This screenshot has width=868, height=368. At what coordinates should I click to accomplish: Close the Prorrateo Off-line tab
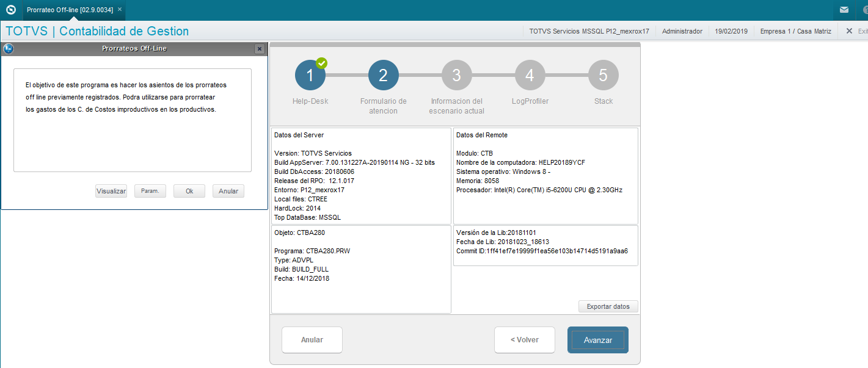click(120, 10)
